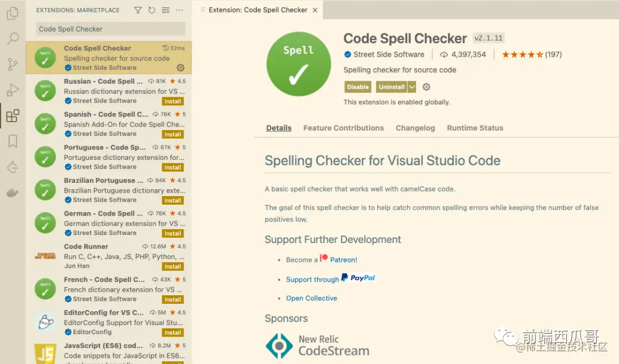This screenshot has height=364, width=619.
Task: Switch to the Runtime Status tab
Action: pos(475,128)
